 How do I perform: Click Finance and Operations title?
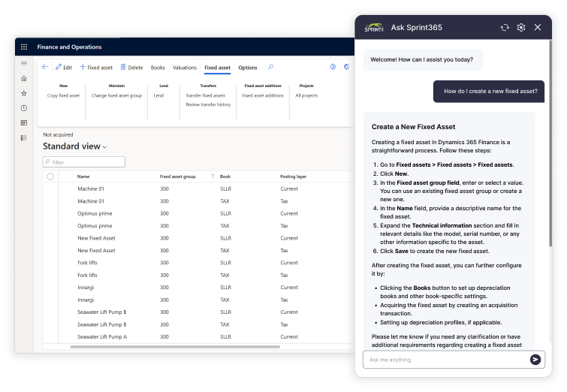tap(69, 47)
